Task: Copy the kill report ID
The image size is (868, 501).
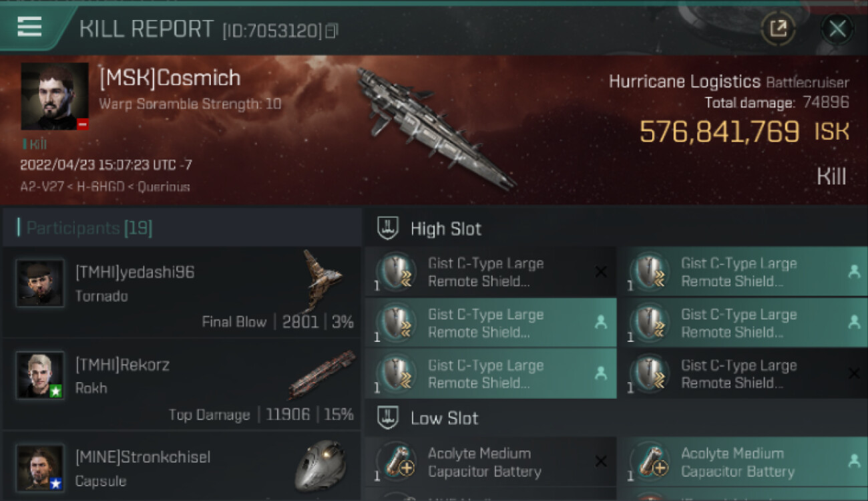Action: 332,31
